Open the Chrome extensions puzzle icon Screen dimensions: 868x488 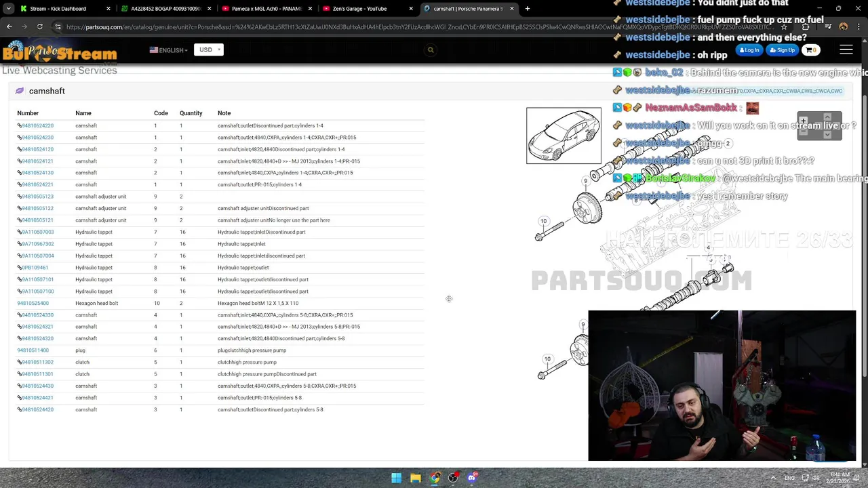[805, 27]
